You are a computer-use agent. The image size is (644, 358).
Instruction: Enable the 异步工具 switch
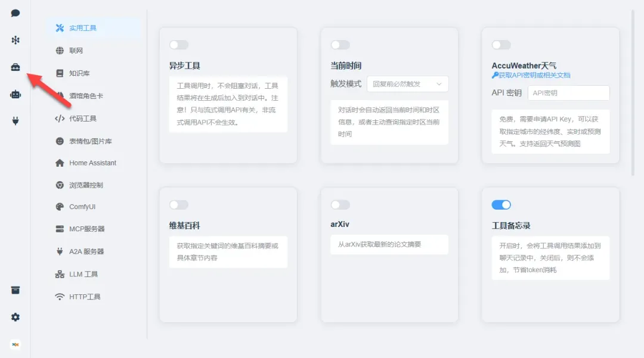[x=179, y=45]
